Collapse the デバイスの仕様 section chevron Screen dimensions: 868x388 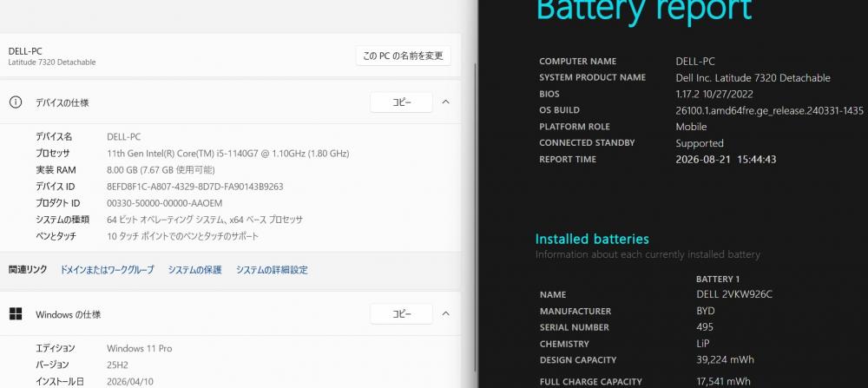pos(445,102)
